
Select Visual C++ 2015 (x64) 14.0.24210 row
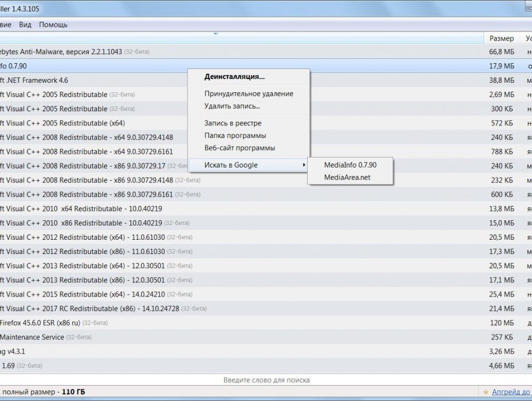[266, 294]
